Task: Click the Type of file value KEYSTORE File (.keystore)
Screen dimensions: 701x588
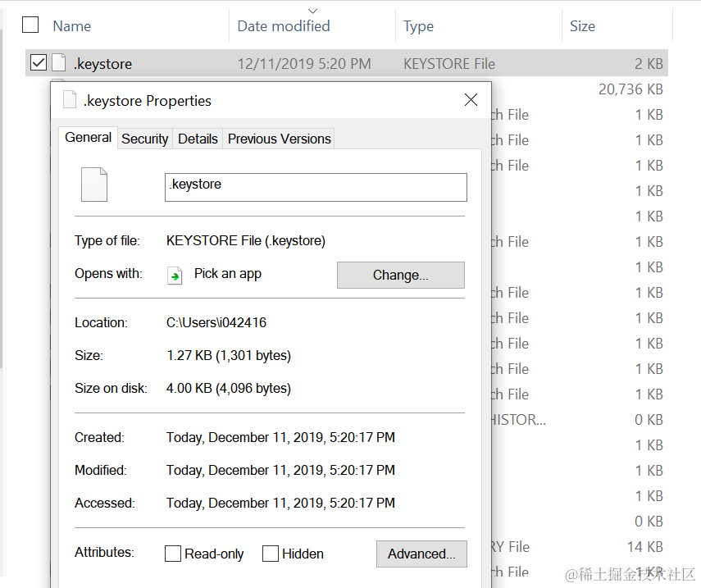Action: coord(246,240)
